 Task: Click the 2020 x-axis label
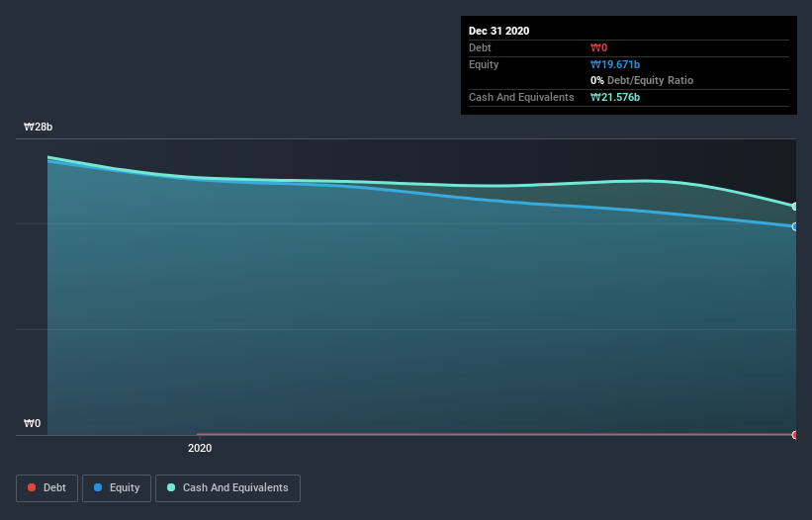[x=200, y=448]
